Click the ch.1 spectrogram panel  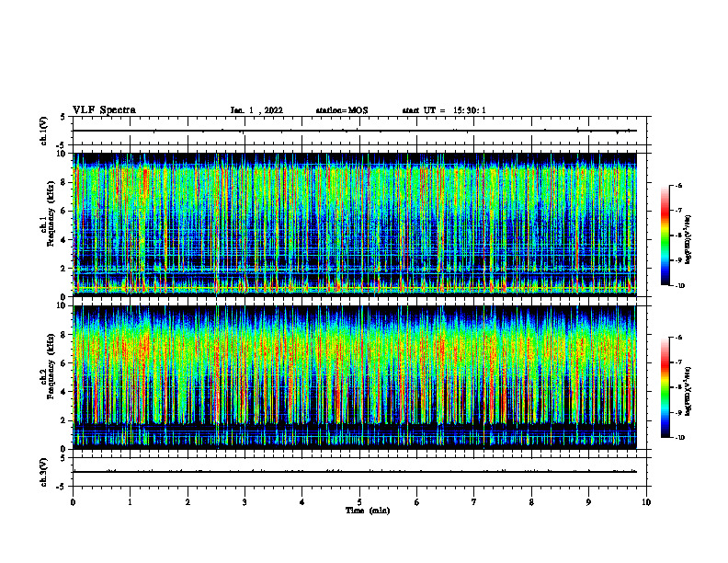(x=355, y=224)
